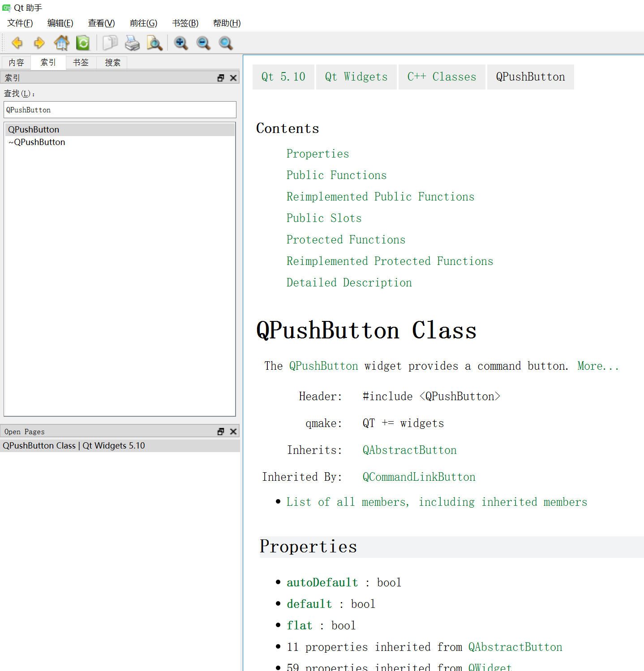This screenshot has width=644, height=671.
Task: Open the Home page icon
Action: tap(61, 43)
